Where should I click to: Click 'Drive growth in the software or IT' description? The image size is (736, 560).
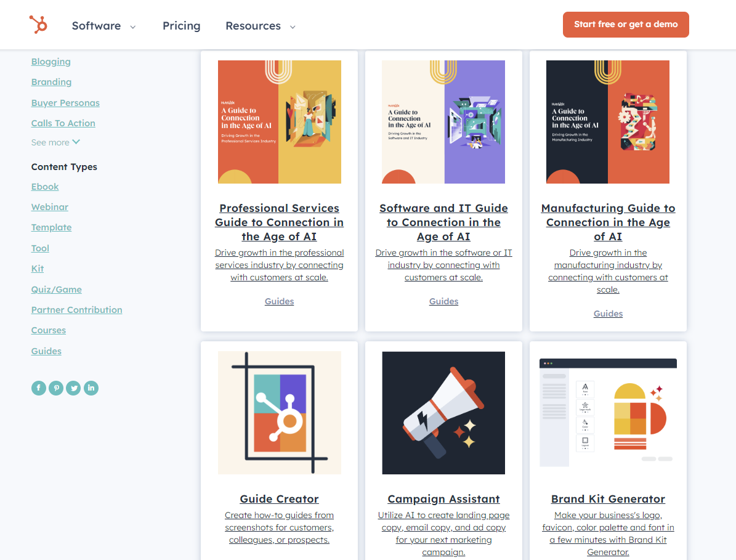click(443, 265)
